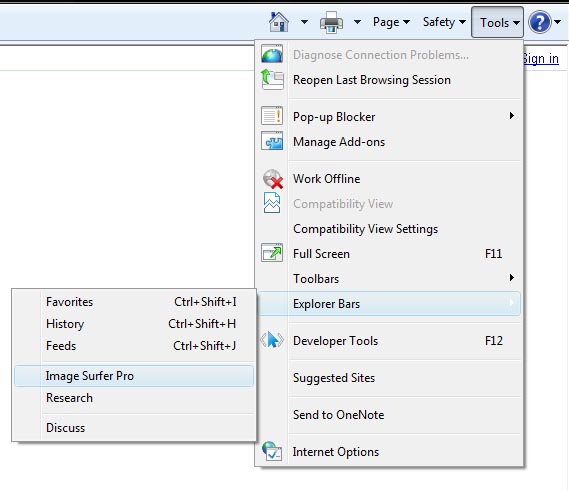Show the Favorites explorer bar
The image size is (569, 491).
coord(134,302)
